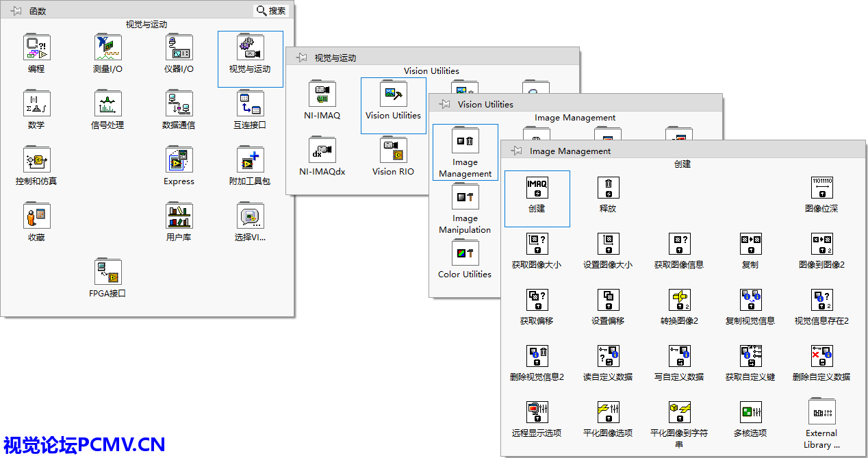Select the 图像位深 function icon
The height and width of the screenshot is (458, 868).
pos(821,188)
